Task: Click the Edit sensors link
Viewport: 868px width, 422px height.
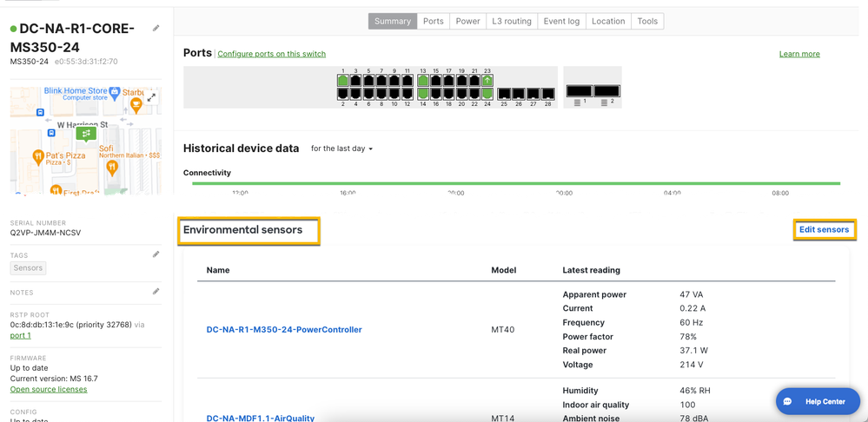Action: [824, 230]
